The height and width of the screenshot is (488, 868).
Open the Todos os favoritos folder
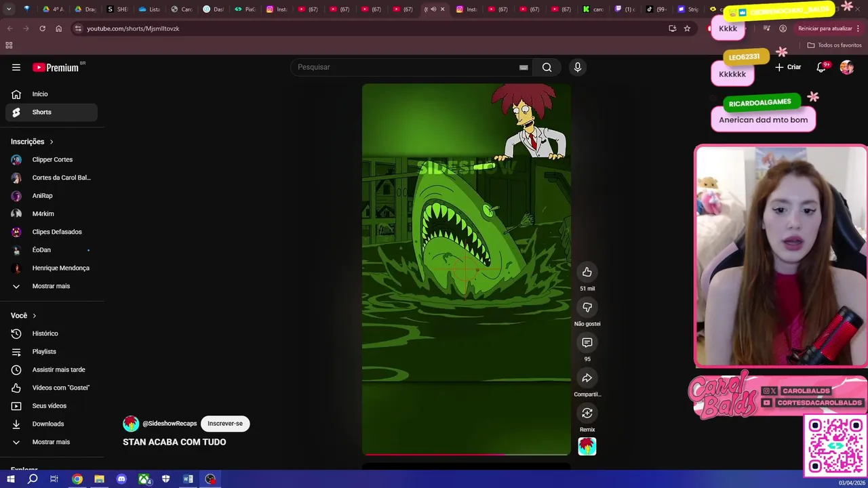click(x=834, y=45)
